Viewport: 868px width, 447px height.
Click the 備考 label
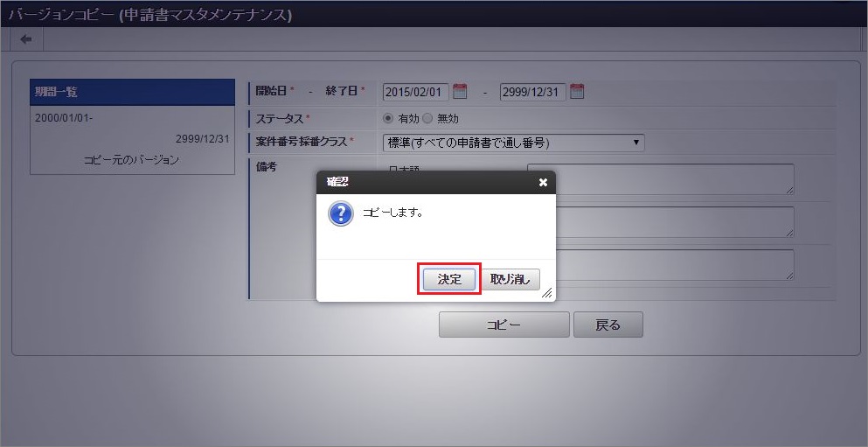[x=266, y=167]
